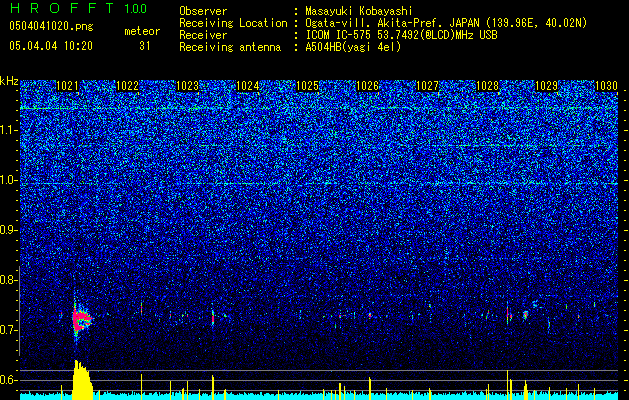This screenshot has width=629, height=400.
Task: Click the 1029 time marker
Action: point(547,86)
